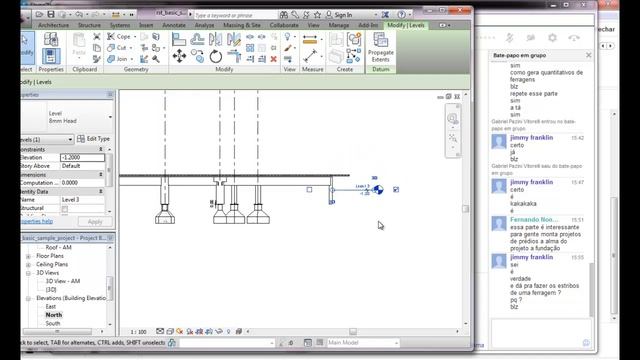The image size is (640, 360).
Task: Click the Properties help link
Action: tap(37, 221)
